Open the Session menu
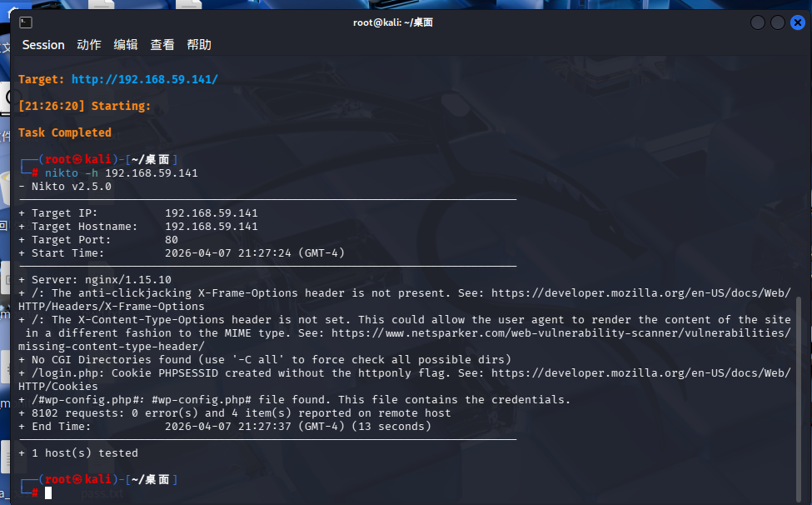Viewport: 812px width, 505px height. click(43, 45)
